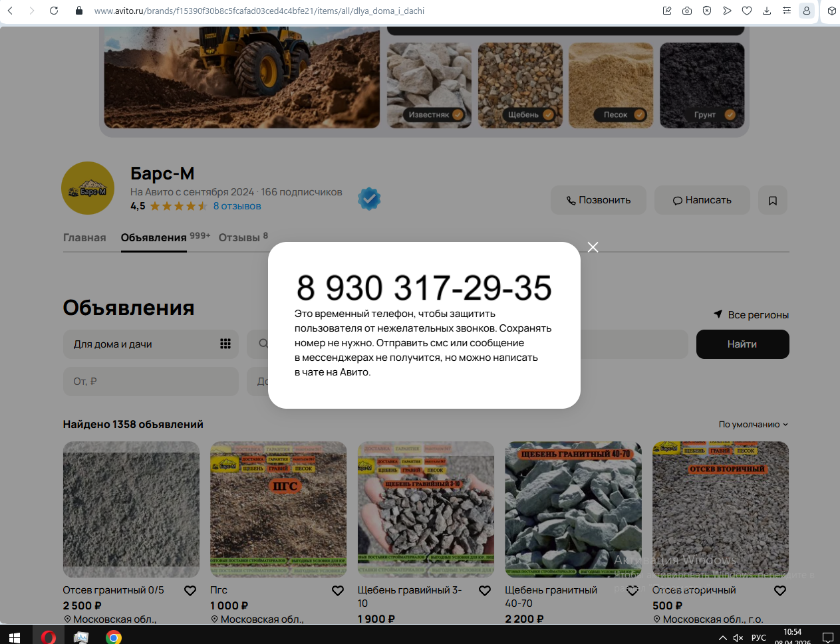Click the Найти search button
Screen dimensions: 840x644
742,344
